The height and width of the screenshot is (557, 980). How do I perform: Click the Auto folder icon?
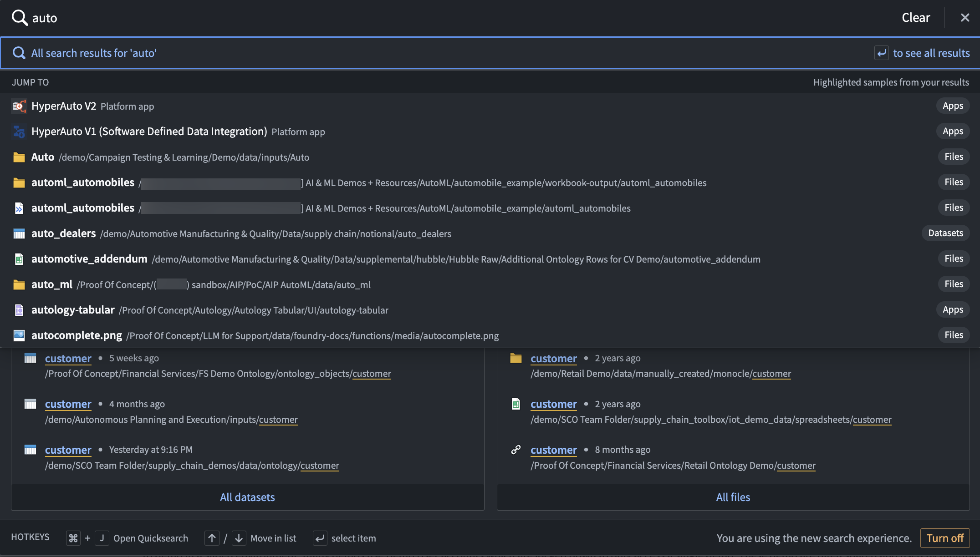19,157
